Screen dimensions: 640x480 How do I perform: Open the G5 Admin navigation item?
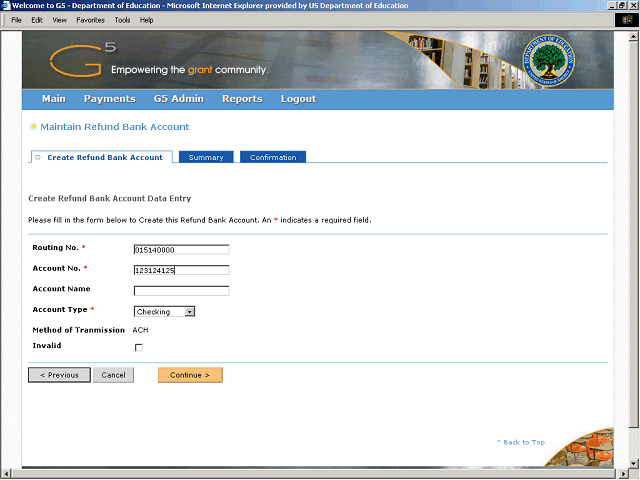pyautogui.click(x=178, y=99)
